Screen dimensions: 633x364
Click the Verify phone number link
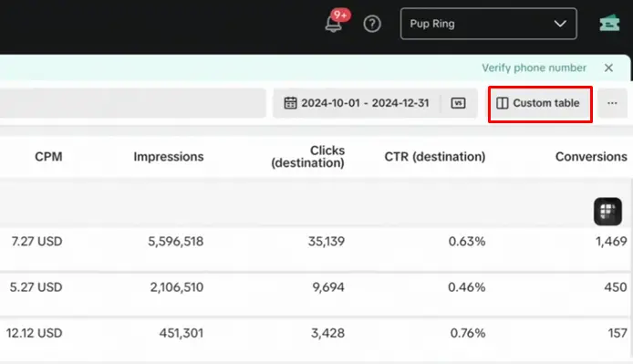[534, 68]
